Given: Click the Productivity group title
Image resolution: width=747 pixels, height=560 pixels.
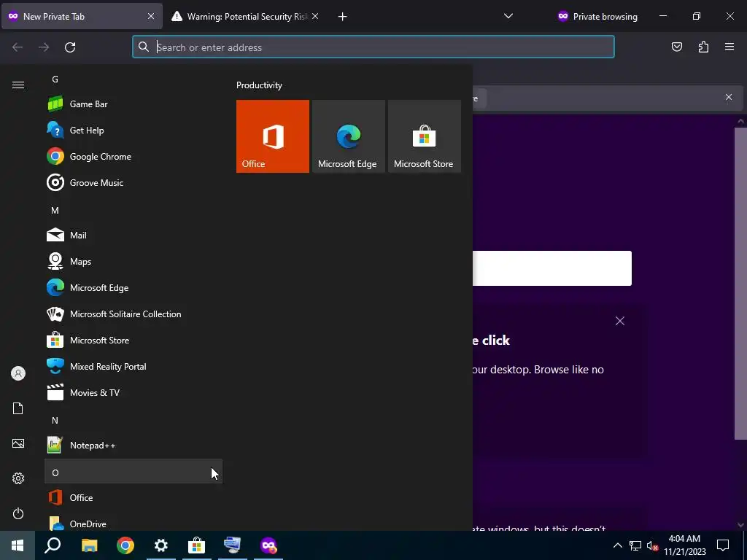Looking at the screenshot, I should (x=259, y=85).
